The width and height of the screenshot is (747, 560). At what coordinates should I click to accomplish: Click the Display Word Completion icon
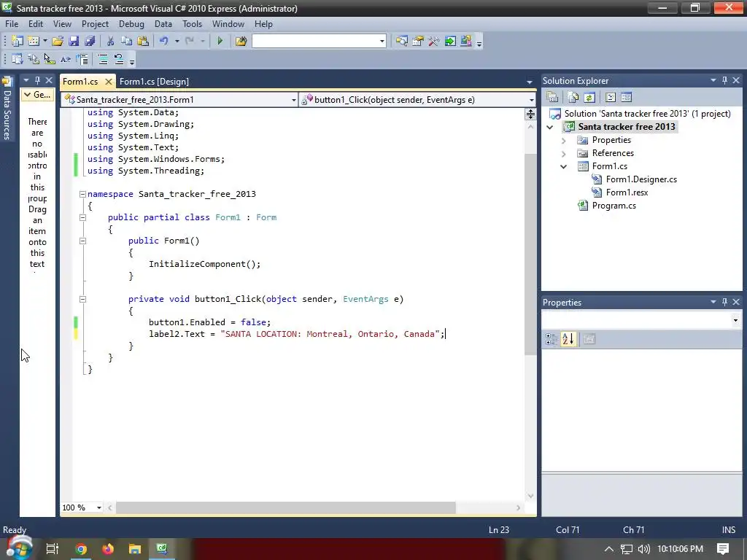[x=65, y=60]
